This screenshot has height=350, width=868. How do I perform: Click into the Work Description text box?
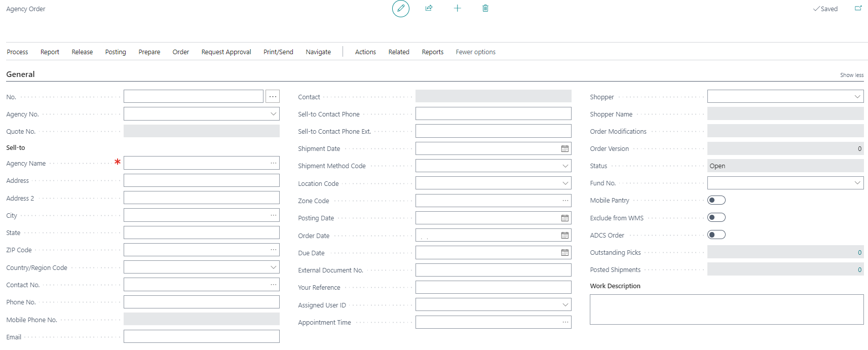click(x=726, y=309)
